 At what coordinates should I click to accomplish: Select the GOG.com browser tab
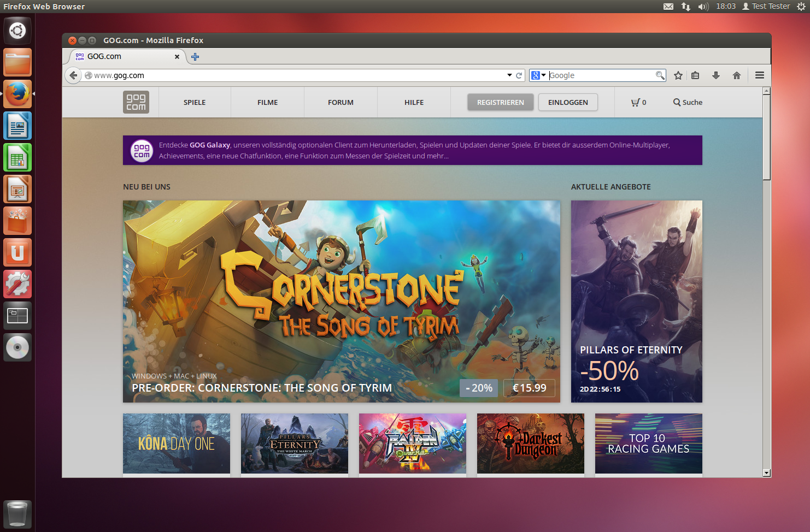click(x=128, y=56)
